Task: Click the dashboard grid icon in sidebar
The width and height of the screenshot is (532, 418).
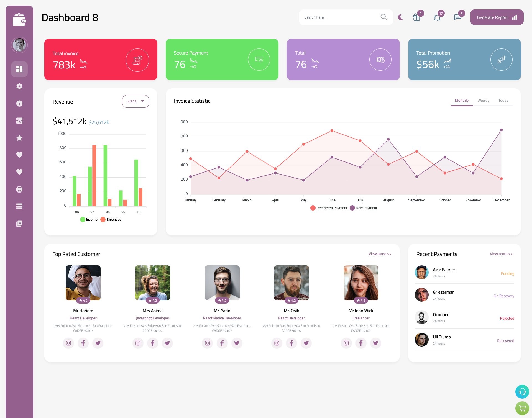Action: point(19,69)
